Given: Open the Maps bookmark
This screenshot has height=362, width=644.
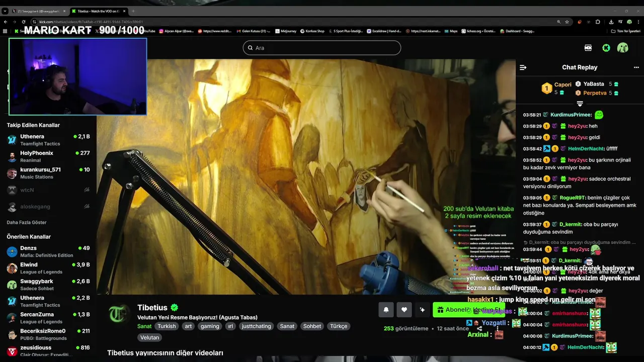Looking at the screenshot, I should [451, 31].
